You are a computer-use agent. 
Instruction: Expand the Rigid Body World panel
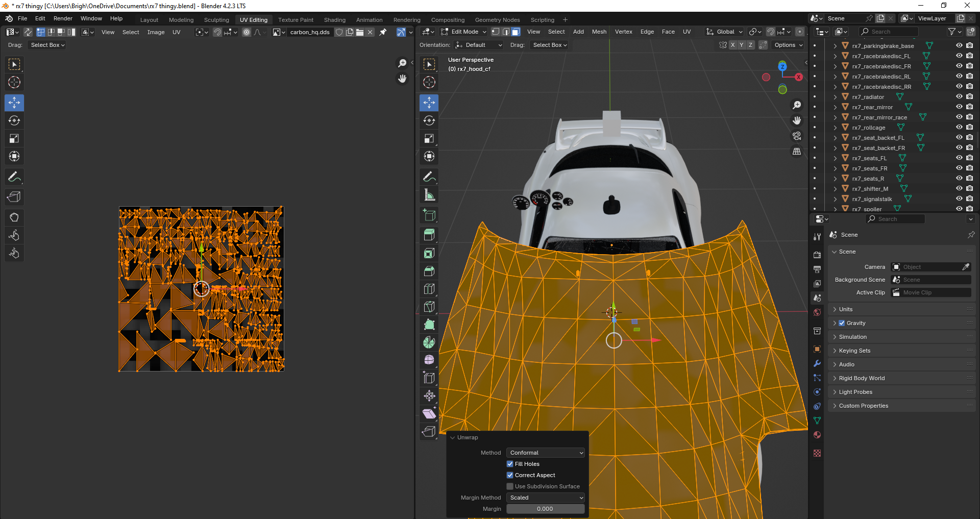(862, 378)
